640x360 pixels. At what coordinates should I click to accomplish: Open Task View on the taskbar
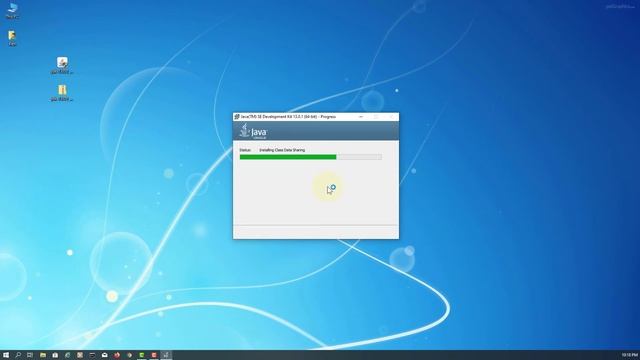[30, 355]
